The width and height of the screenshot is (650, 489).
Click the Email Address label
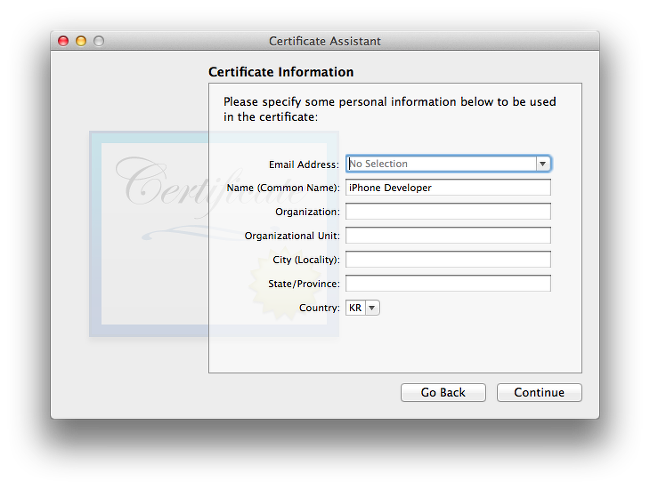click(304, 164)
